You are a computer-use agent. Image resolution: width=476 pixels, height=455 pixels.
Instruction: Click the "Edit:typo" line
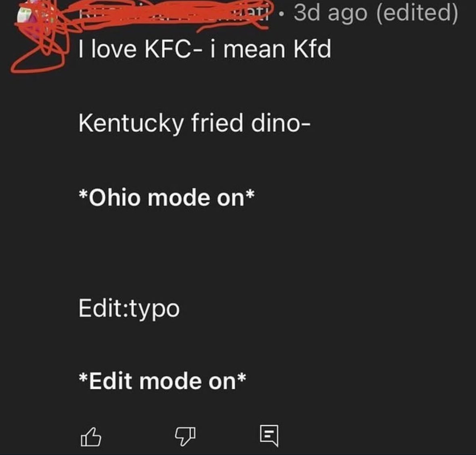129,309
